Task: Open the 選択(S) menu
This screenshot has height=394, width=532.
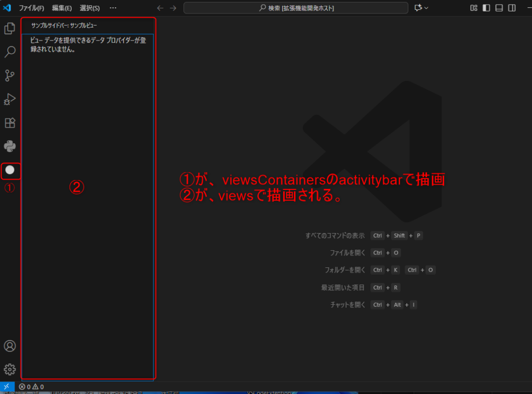Action: coord(89,8)
